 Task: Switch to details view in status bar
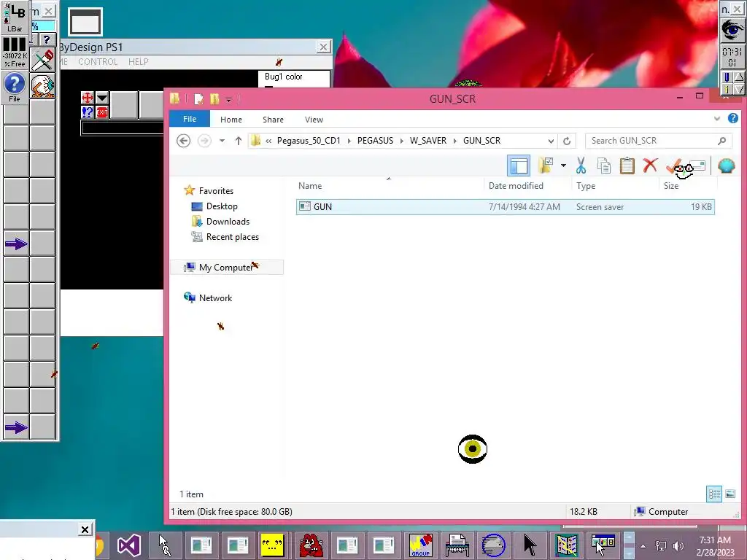pyautogui.click(x=714, y=494)
